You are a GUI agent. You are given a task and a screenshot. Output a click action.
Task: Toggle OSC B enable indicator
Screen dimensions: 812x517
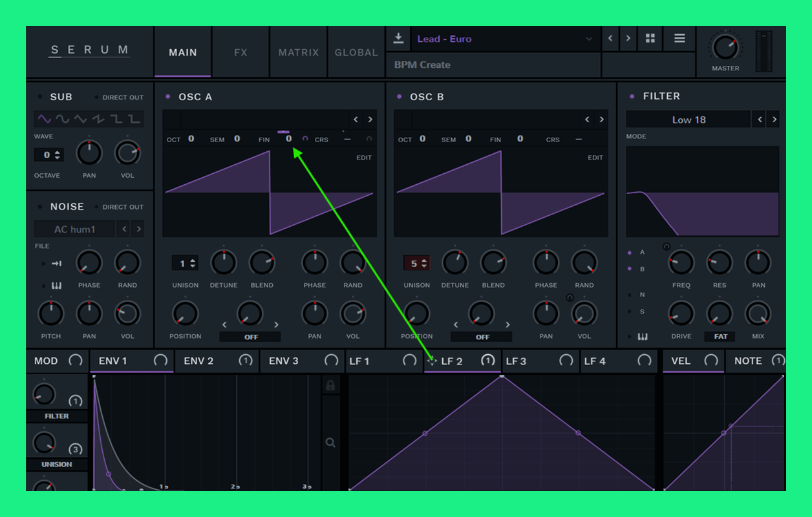[399, 97]
